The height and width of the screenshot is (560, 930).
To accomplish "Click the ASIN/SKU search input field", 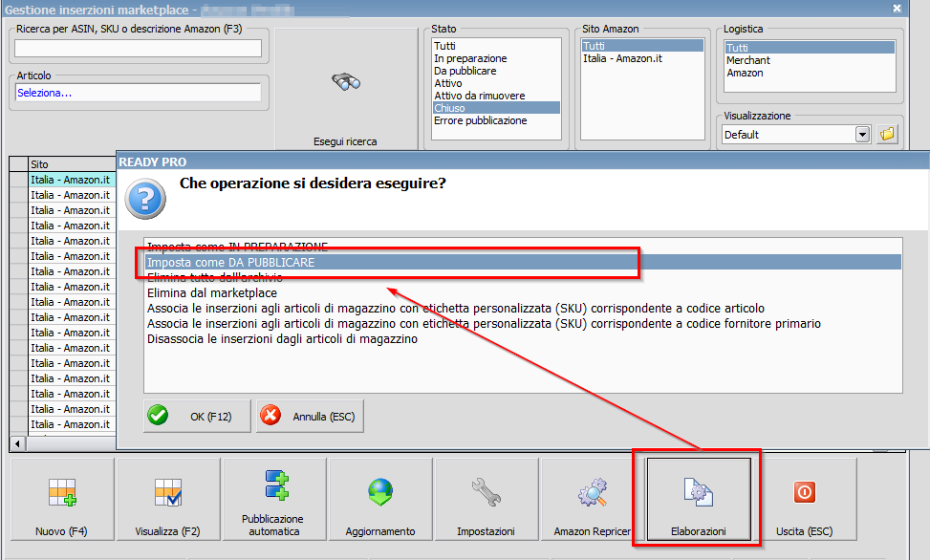I will point(138,48).
